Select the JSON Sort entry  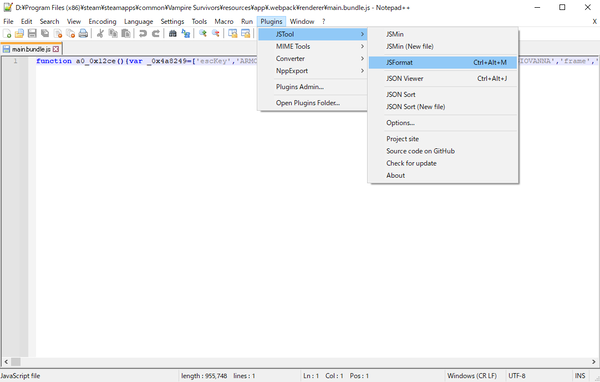[443, 95]
